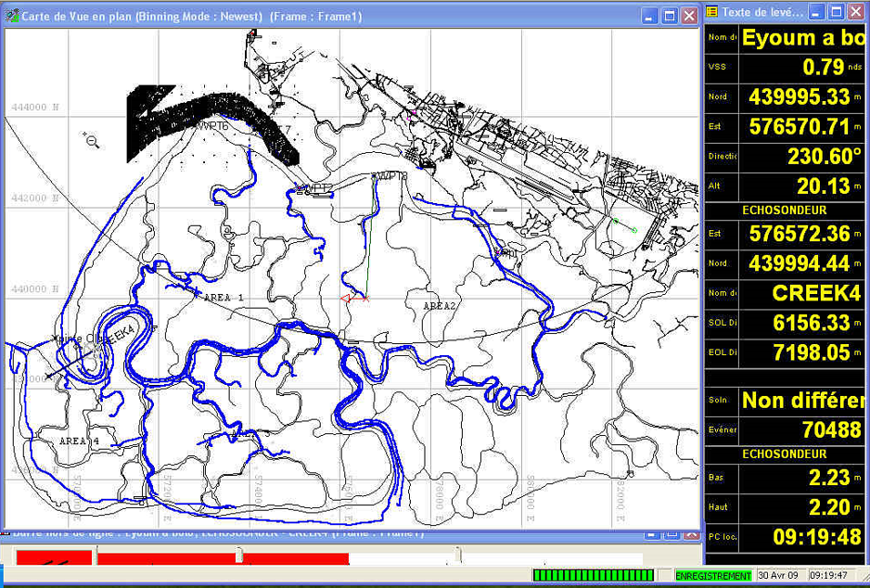Image resolution: width=870 pixels, height=588 pixels.
Task: Click the PC loc. time 09:19:48
Action: [x=818, y=537]
